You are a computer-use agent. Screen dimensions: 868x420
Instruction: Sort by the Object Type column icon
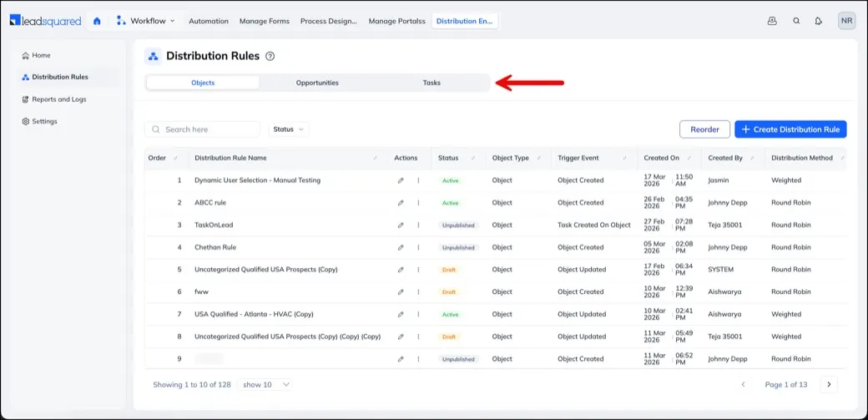[x=538, y=158]
